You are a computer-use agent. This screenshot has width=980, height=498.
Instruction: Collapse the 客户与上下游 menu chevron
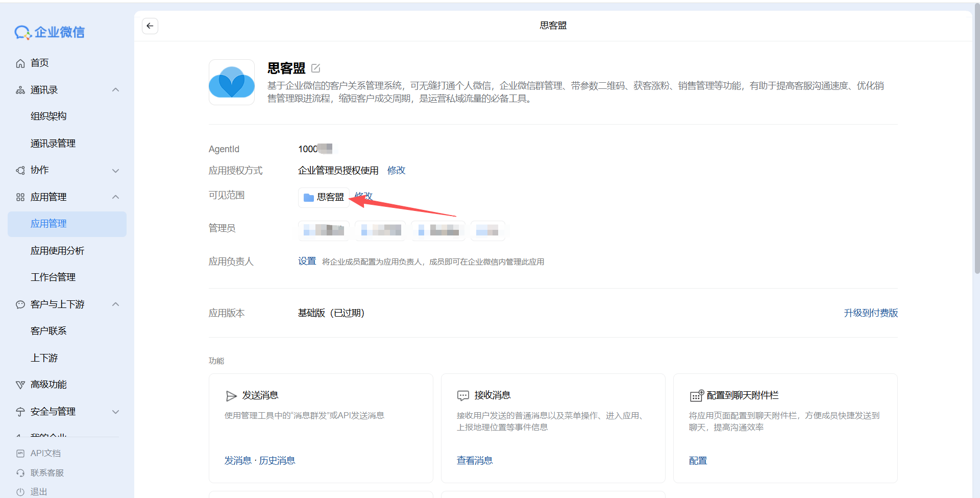tap(116, 304)
